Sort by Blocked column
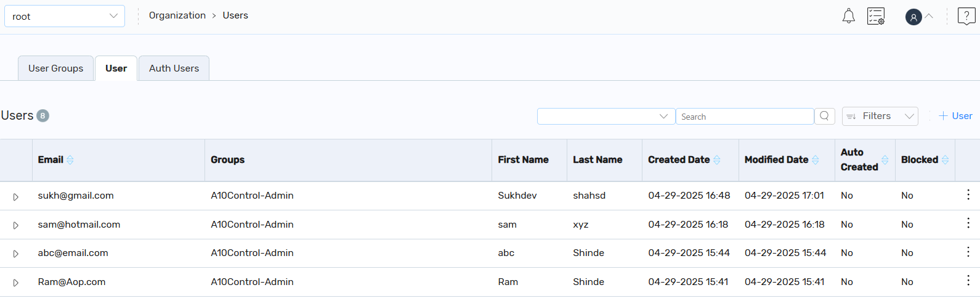The height and width of the screenshot is (298, 980). click(945, 160)
